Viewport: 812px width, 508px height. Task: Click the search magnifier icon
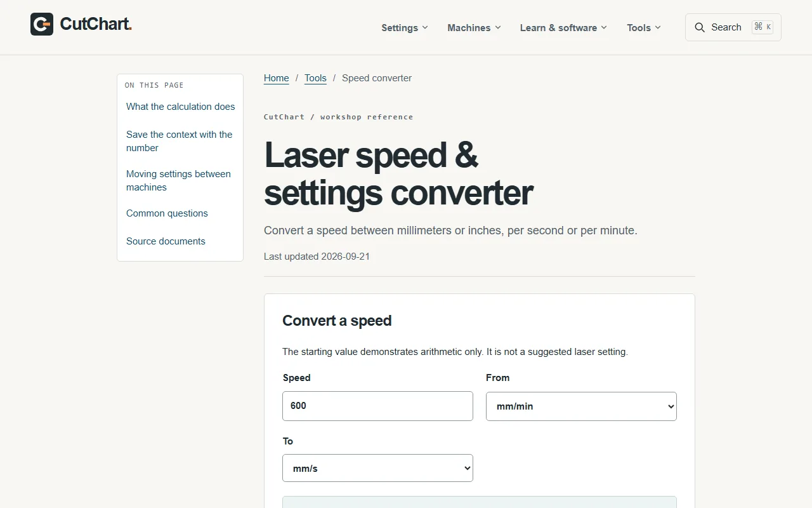(x=700, y=27)
